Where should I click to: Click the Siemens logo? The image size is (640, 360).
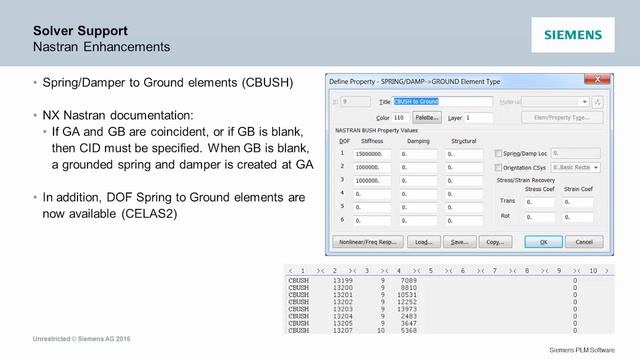pos(573,35)
